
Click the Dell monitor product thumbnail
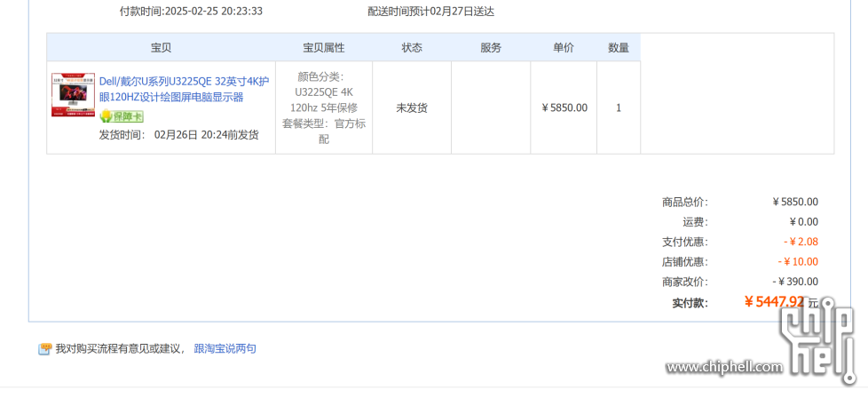[73, 95]
